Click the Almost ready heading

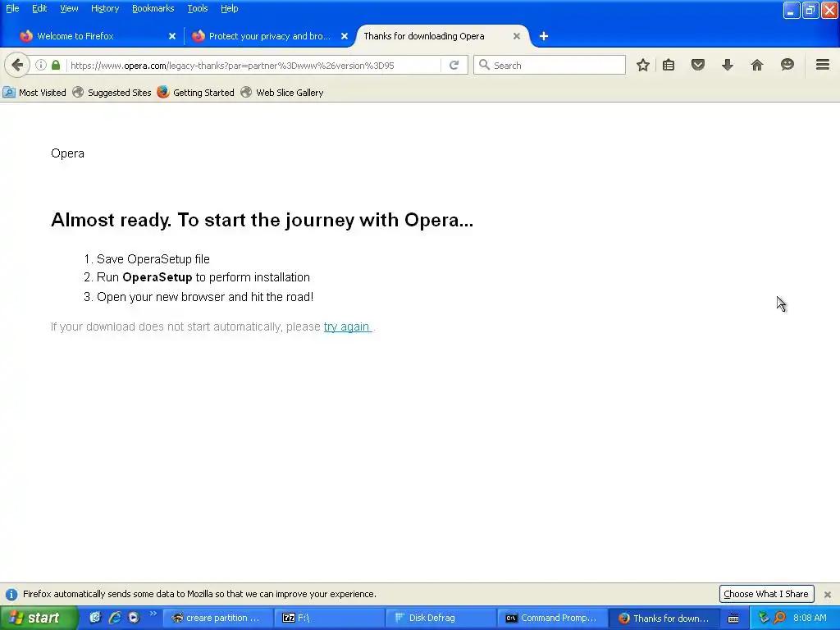[262, 220]
